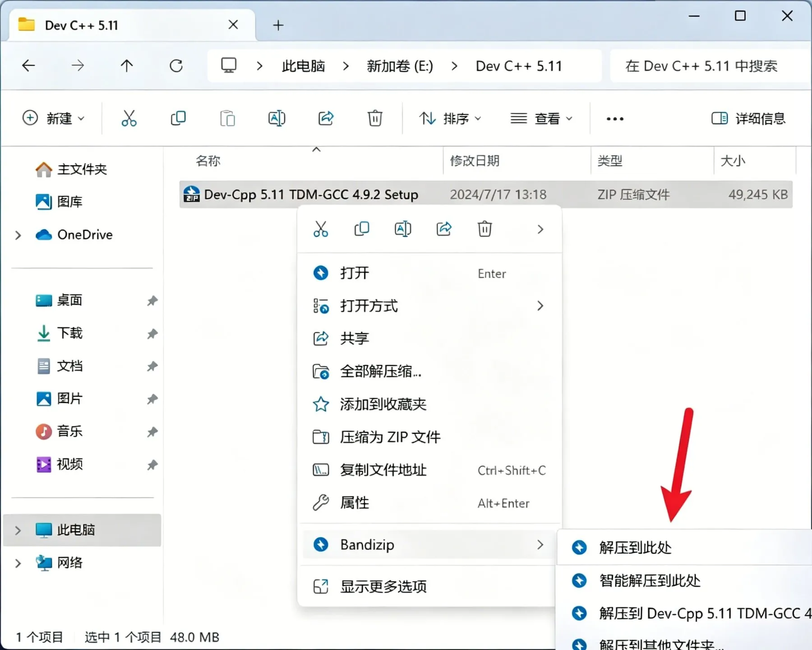Screen dimensions: 812x650
Task: Click the Delete trash icon in toolbar
Action: pyautogui.click(x=375, y=118)
